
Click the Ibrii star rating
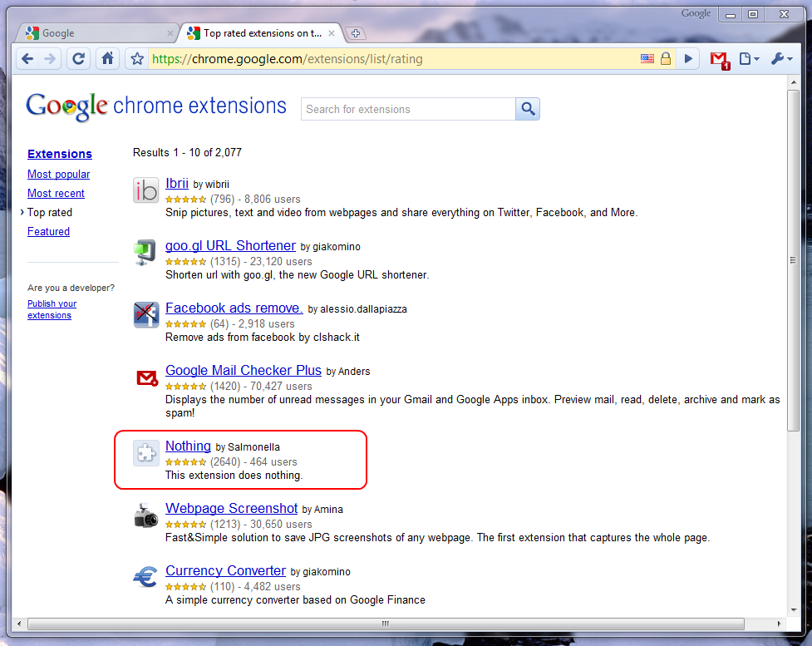click(186, 200)
